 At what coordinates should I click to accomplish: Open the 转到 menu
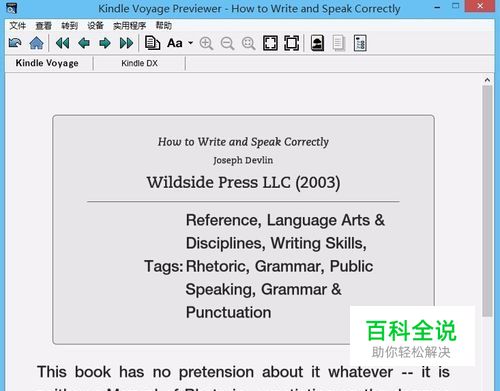(x=69, y=26)
